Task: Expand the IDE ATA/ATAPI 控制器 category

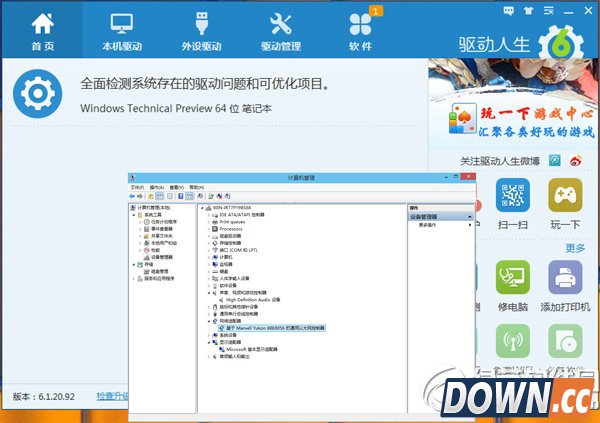Action: [209, 215]
